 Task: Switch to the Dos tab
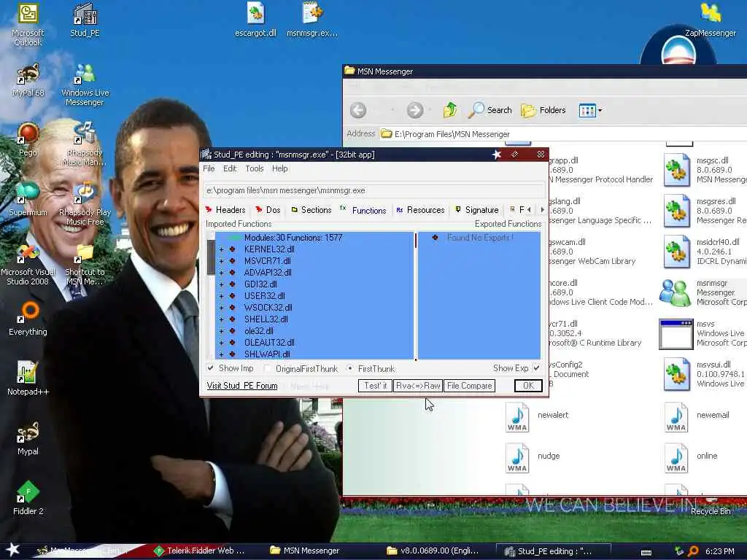[x=268, y=210]
